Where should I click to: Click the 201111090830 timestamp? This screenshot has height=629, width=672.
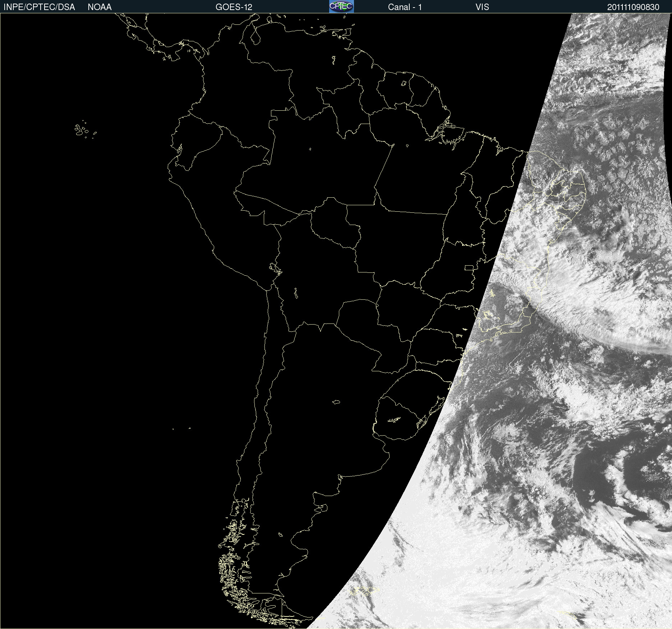(x=633, y=7)
